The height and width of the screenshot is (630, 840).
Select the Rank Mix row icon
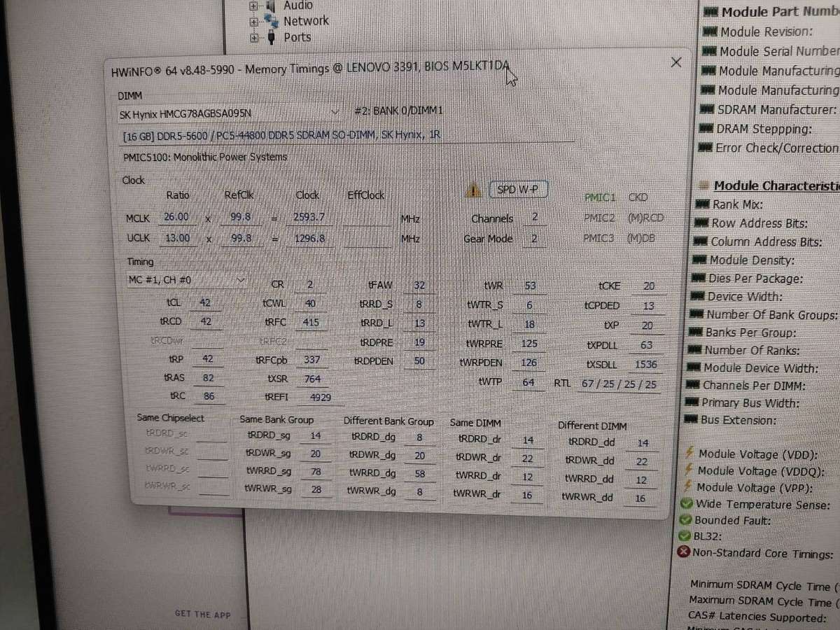pos(703,204)
